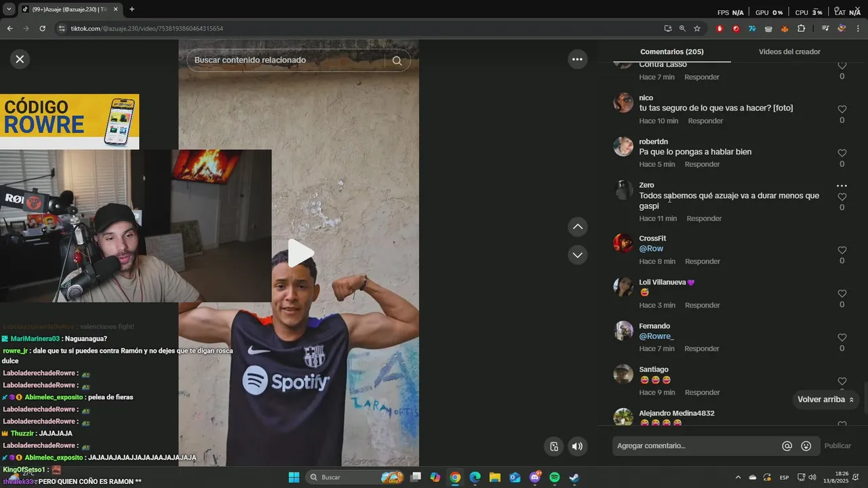Open the media control toolbar icon
Screen dimensions: 868x488
tap(825, 28)
